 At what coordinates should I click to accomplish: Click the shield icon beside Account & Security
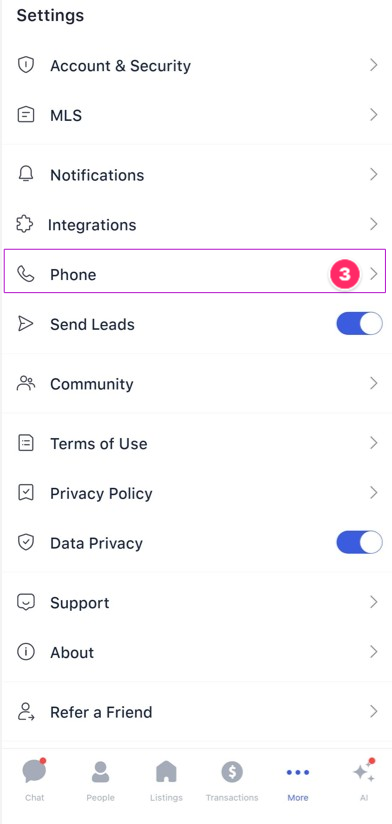coord(25,65)
